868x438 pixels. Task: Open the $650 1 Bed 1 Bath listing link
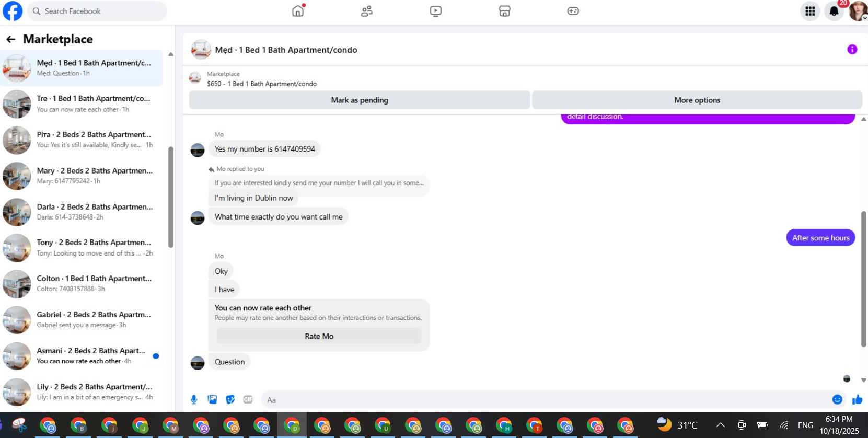[x=261, y=84]
